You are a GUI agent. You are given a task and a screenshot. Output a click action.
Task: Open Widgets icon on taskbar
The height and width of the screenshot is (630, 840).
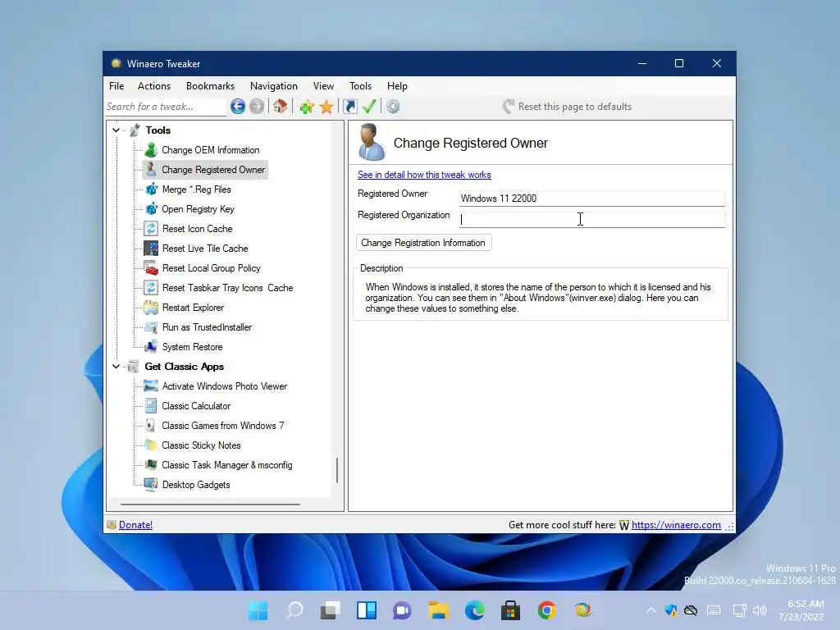coord(367,610)
